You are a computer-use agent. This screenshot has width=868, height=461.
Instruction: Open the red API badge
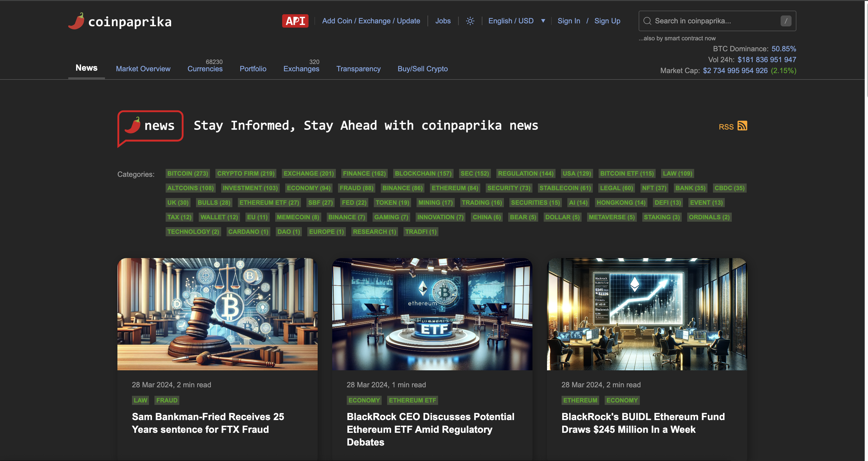(295, 21)
